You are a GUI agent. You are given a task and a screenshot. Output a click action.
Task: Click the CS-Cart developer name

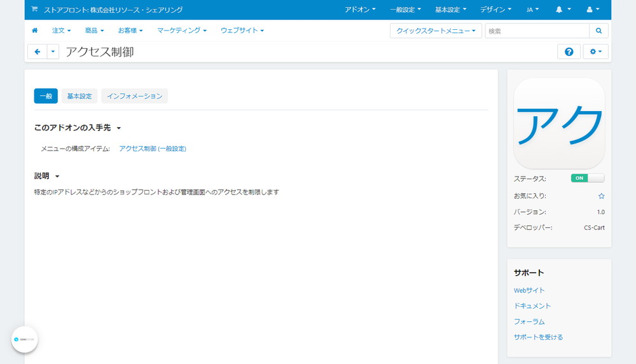point(594,228)
